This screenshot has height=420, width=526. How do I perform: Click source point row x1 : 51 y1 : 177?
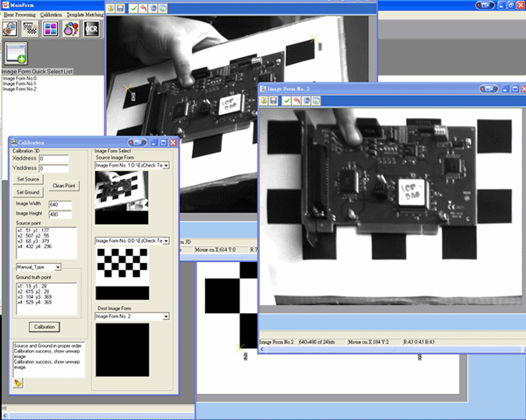click(33, 231)
